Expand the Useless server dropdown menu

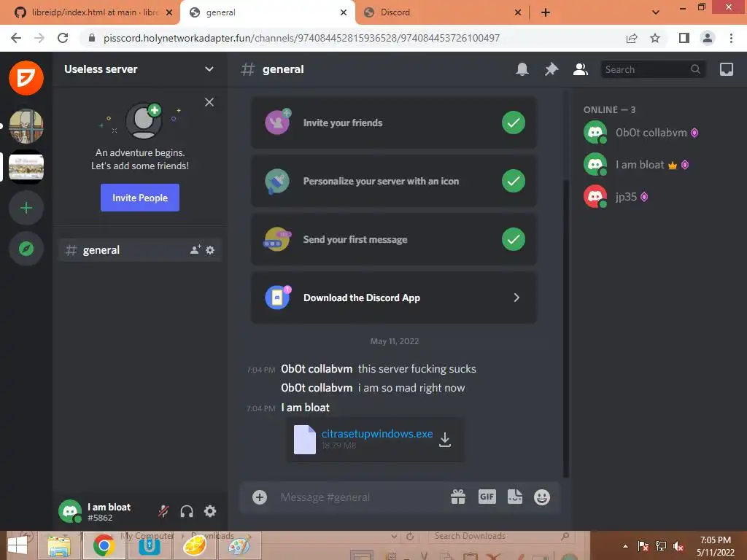(x=209, y=69)
